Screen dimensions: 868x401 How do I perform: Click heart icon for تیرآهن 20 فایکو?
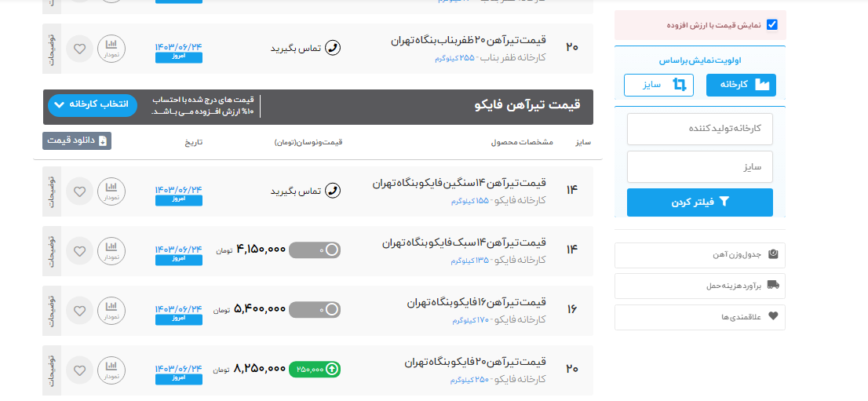(79, 369)
